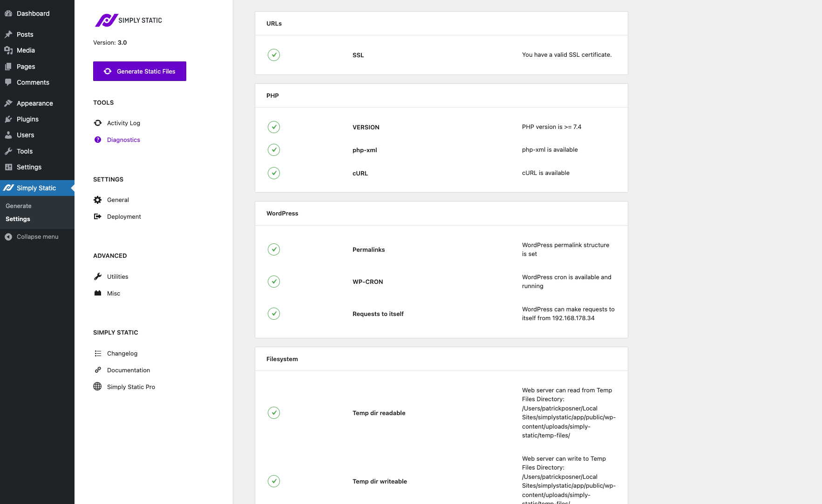Open the Posts menu item
Image resolution: width=822 pixels, height=504 pixels.
(37, 34)
